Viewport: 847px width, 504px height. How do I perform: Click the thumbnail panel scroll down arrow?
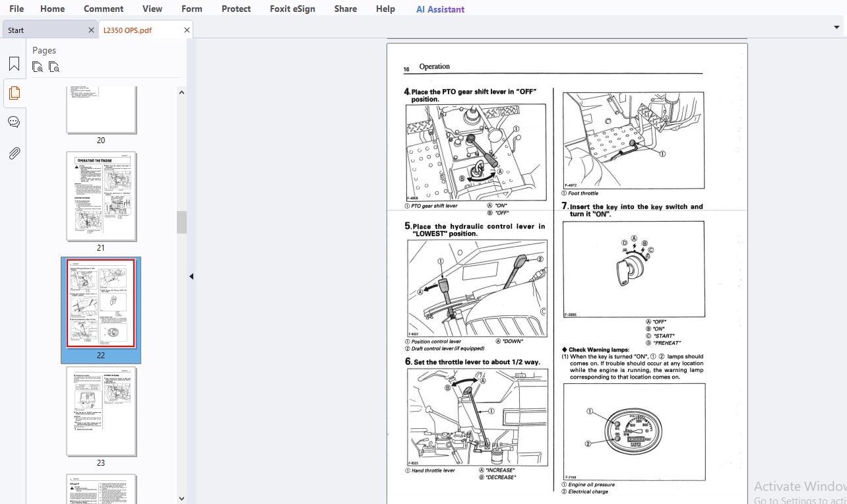(181, 498)
